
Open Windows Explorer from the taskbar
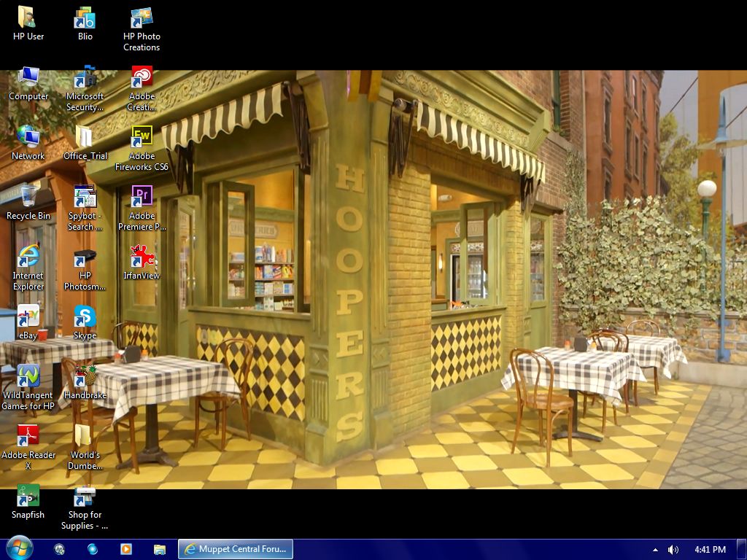(159, 549)
